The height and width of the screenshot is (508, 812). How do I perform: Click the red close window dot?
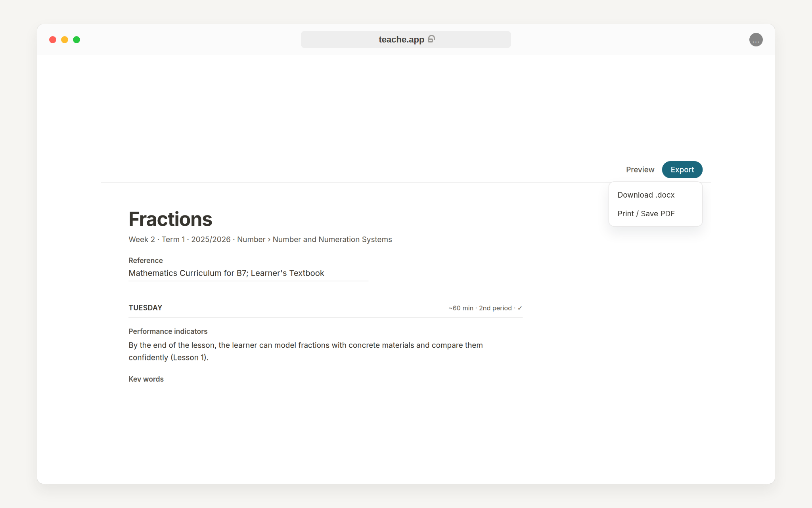(53, 40)
